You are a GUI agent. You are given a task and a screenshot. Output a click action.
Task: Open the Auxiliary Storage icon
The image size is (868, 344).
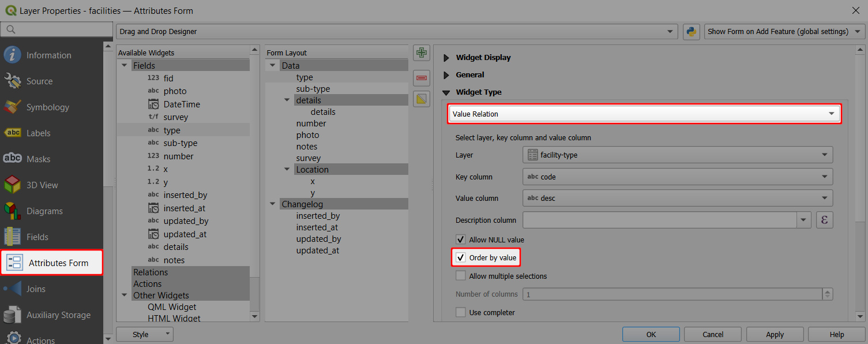[13, 315]
